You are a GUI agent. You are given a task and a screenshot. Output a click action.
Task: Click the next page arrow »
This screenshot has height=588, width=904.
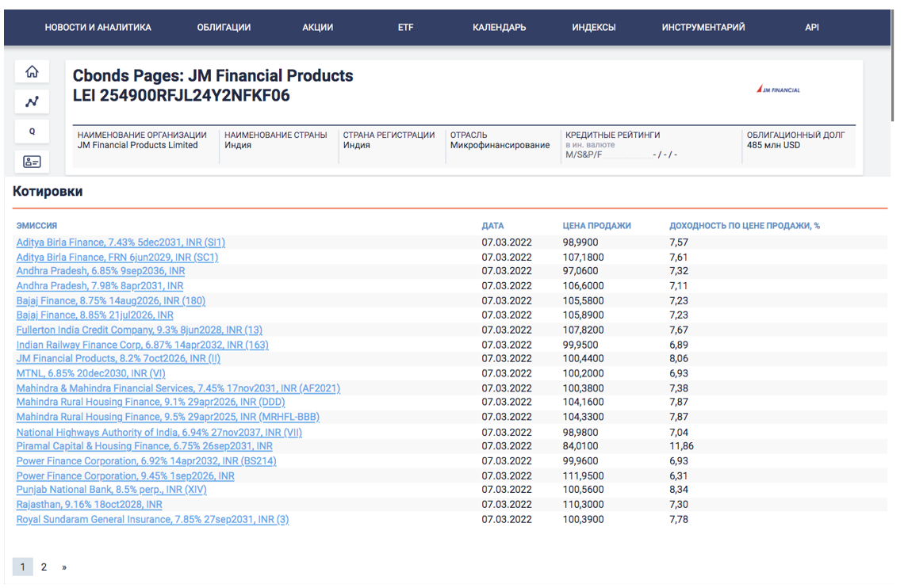pos(64,567)
